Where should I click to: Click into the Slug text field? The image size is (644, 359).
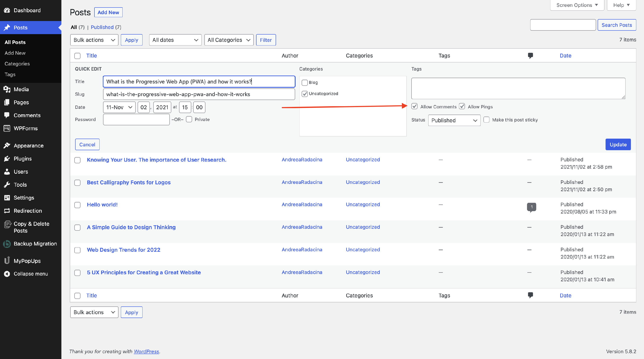(199, 94)
